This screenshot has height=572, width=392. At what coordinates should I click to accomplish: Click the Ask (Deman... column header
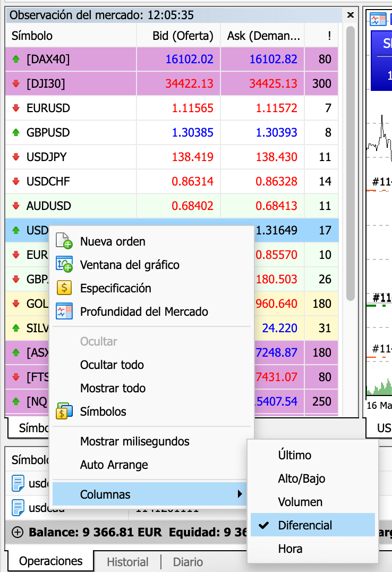(x=262, y=36)
